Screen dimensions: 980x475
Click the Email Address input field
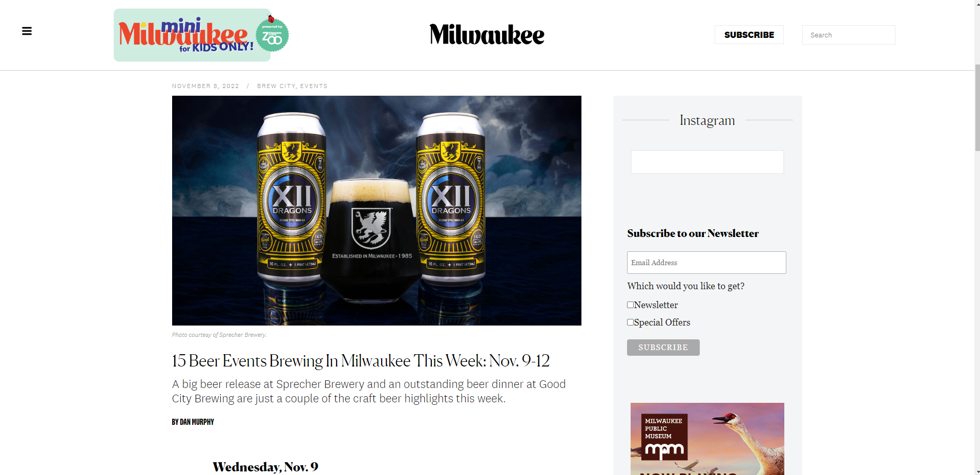(706, 263)
